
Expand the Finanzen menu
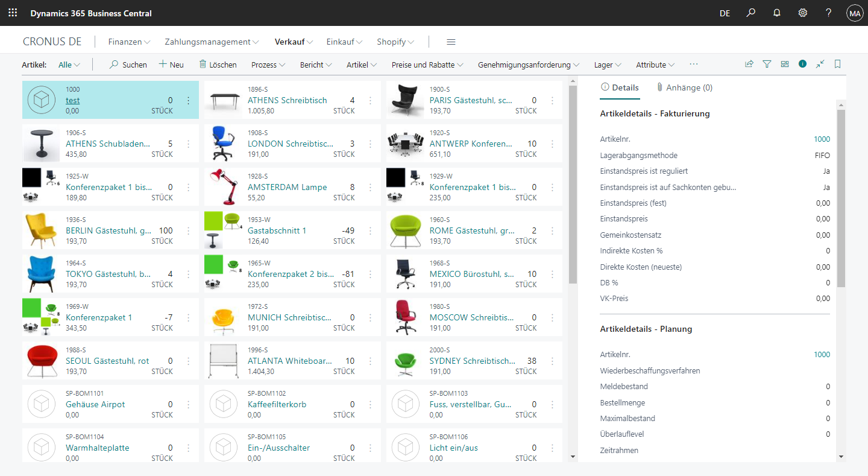click(x=129, y=42)
